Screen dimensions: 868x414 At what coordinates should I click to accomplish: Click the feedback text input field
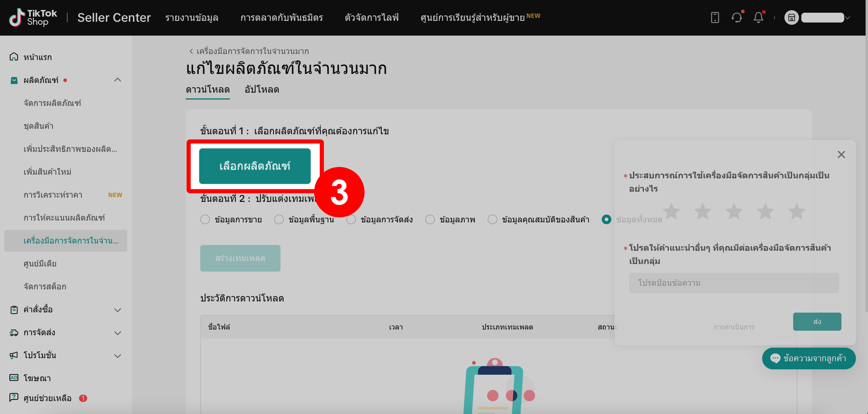point(734,282)
